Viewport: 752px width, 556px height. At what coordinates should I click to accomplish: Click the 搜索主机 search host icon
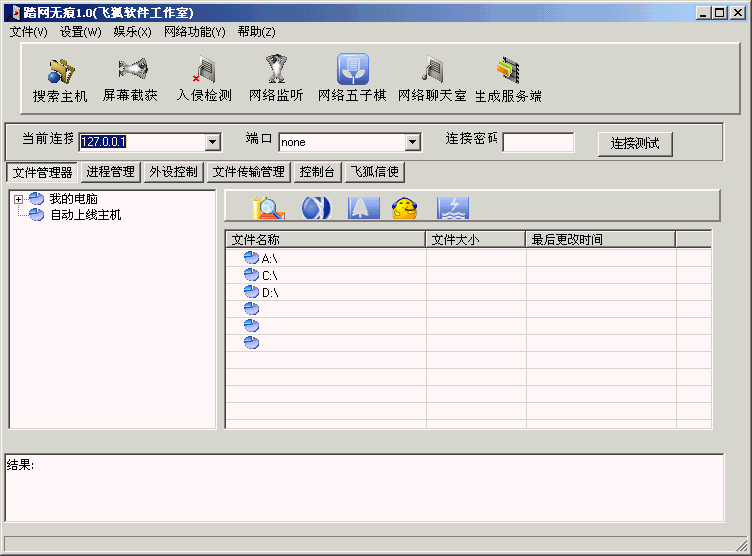(x=60, y=71)
